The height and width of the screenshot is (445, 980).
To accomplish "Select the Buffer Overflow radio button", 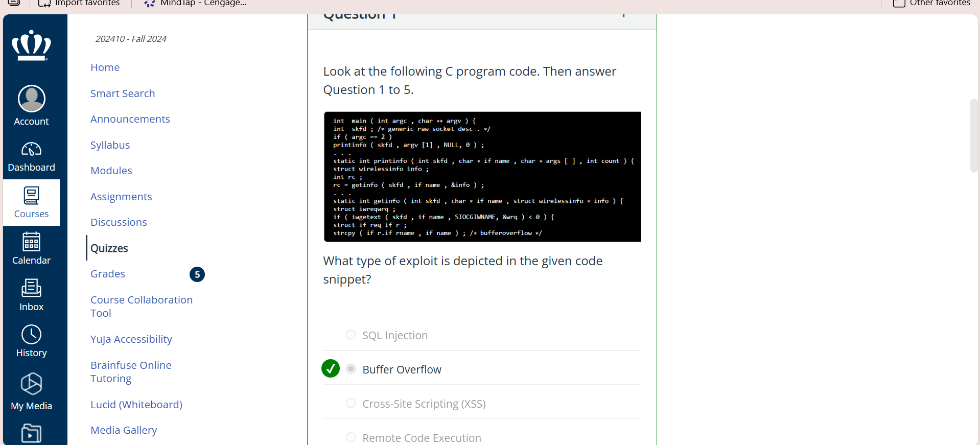I will [x=351, y=369].
